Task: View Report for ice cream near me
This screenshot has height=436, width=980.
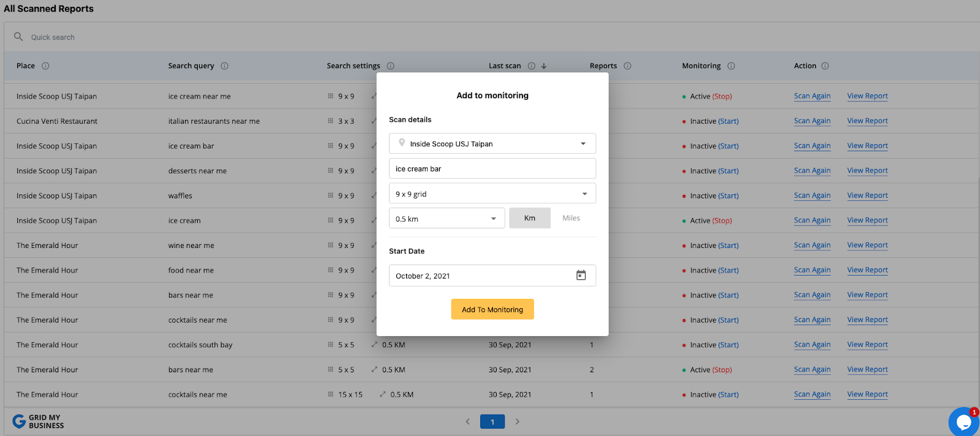Action: coord(867,96)
